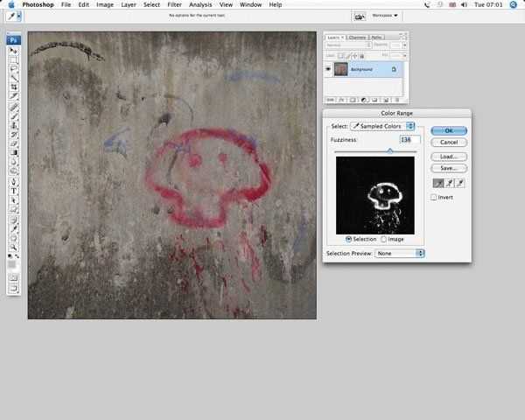Viewport: 525px width, 420px height.
Task: Click OK in Color Range dialog
Action: pos(448,130)
